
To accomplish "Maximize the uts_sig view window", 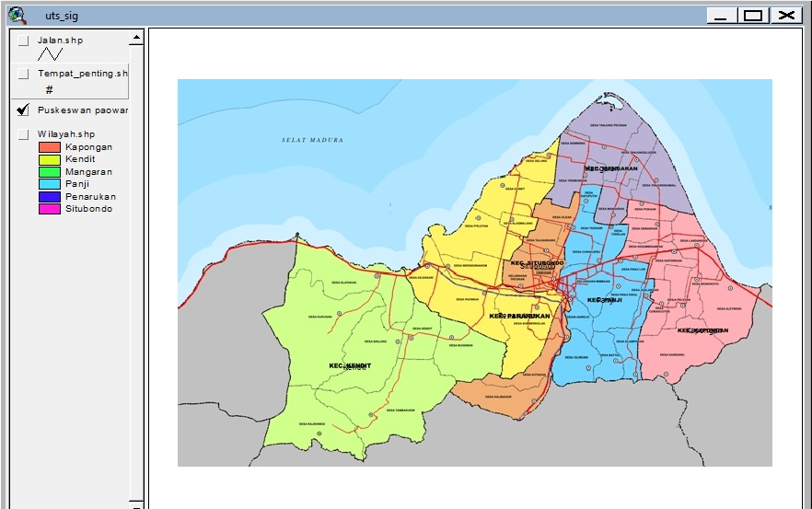I will pyautogui.click(x=753, y=16).
